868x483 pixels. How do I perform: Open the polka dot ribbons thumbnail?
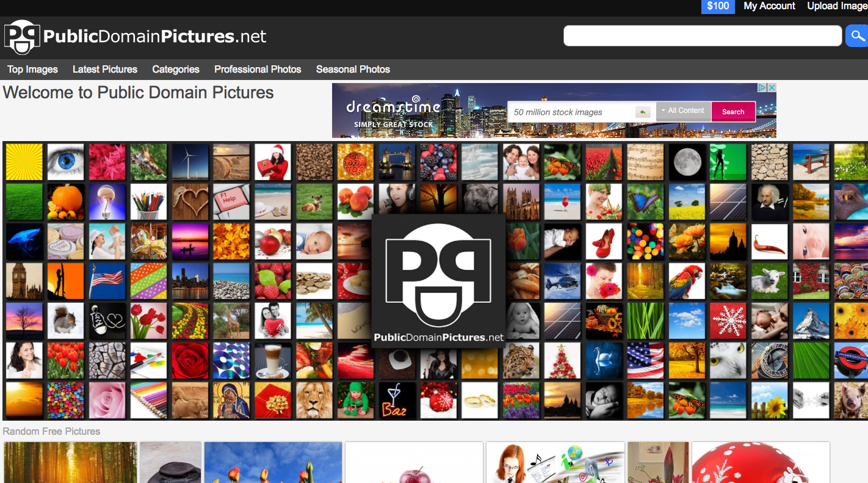[x=149, y=281]
